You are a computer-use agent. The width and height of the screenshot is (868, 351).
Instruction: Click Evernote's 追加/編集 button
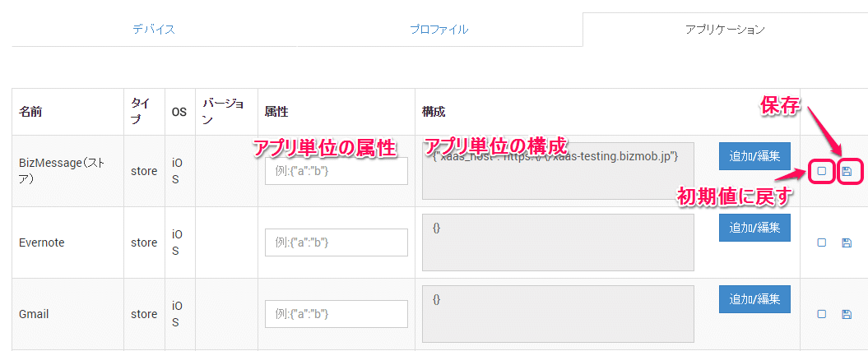(754, 225)
